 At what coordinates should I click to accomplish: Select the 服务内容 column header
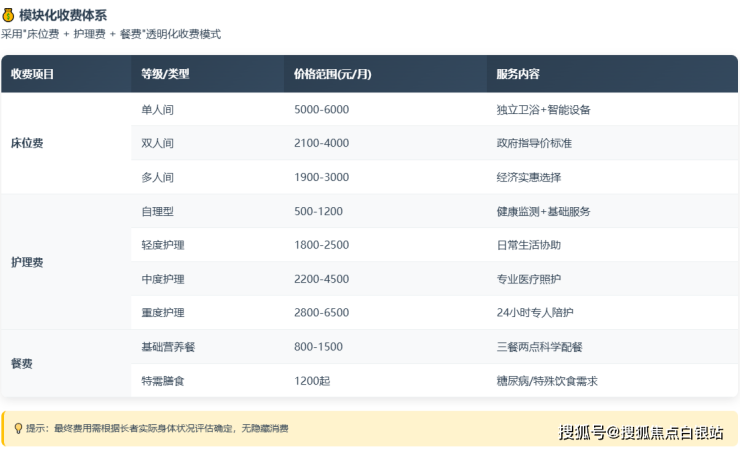click(x=518, y=74)
